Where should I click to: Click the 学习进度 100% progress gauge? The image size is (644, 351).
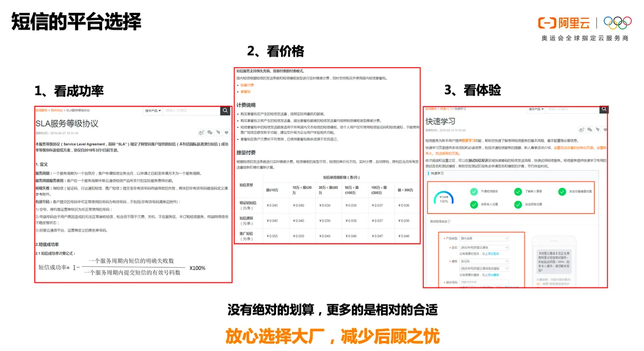444,198
